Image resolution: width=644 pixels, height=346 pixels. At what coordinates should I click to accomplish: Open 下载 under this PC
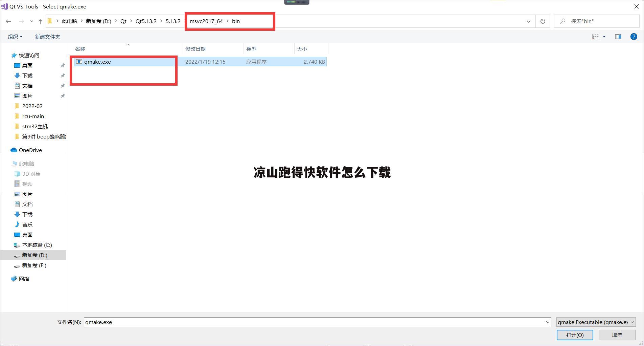pos(27,214)
